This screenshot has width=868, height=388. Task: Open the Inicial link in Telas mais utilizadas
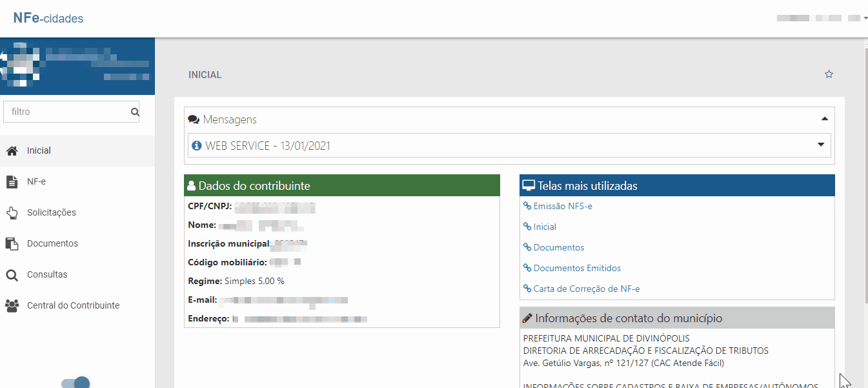click(x=545, y=227)
